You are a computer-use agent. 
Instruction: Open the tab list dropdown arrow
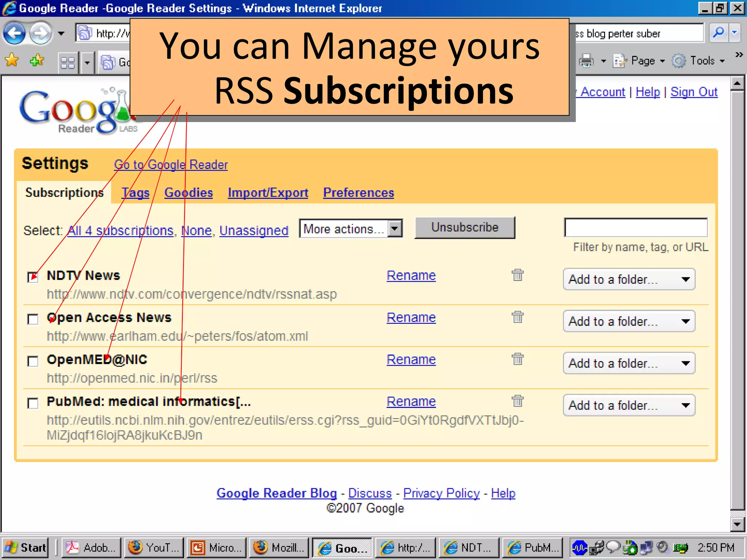coord(87,63)
